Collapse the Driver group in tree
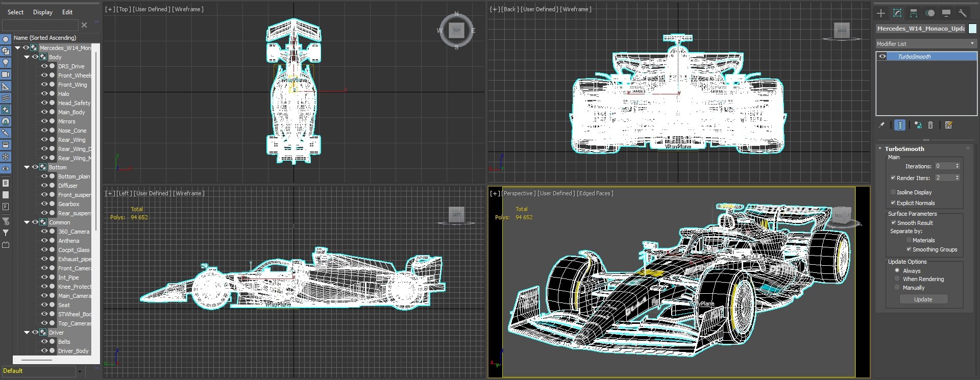Viewport: 980px width, 380px height. [x=27, y=333]
